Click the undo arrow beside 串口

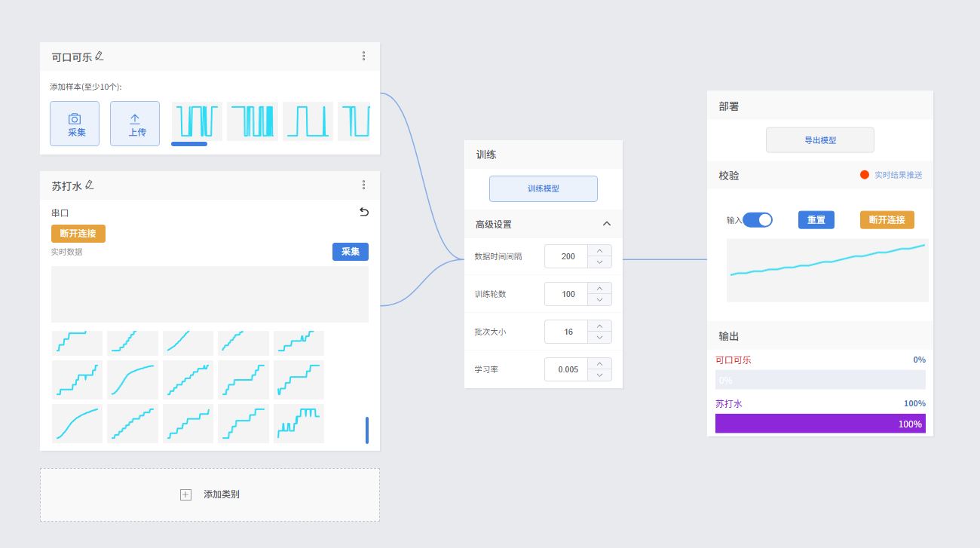click(x=364, y=213)
